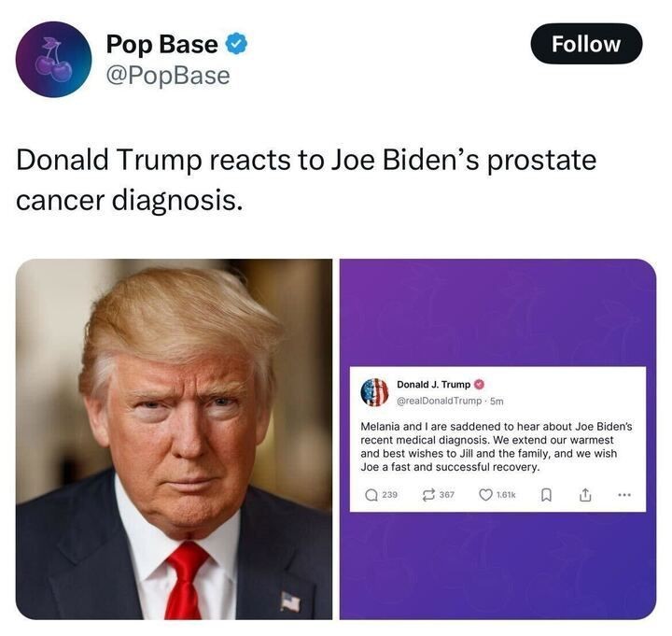Follow the Pop Base account

click(x=586, y=44)
